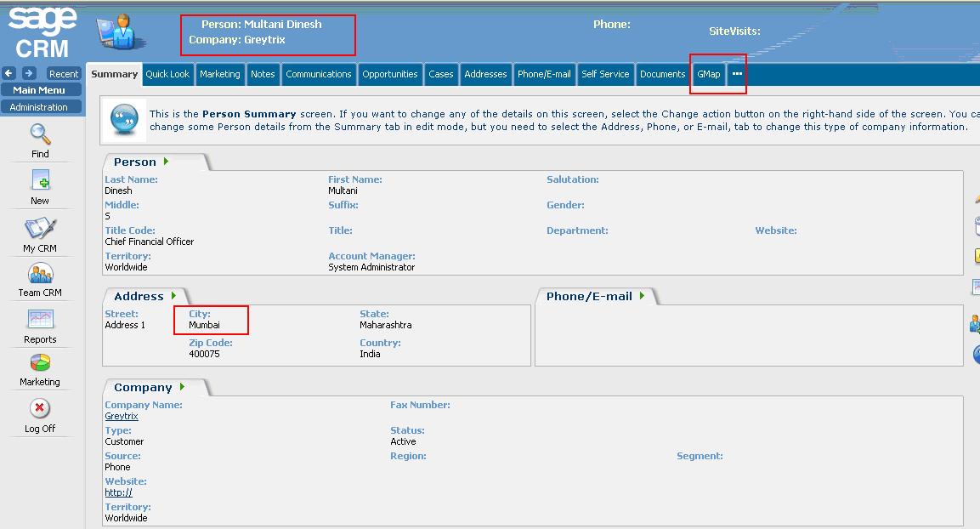The image size is (980, 529).
Task: Click the Type value Customer
Action: pyautogui.click(x=124, y=441)
